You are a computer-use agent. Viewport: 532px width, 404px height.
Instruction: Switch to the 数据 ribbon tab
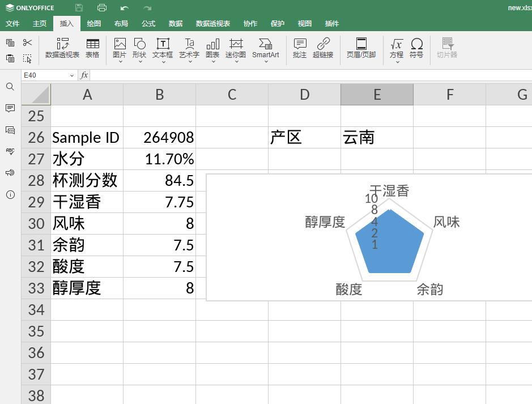point(175,24)
